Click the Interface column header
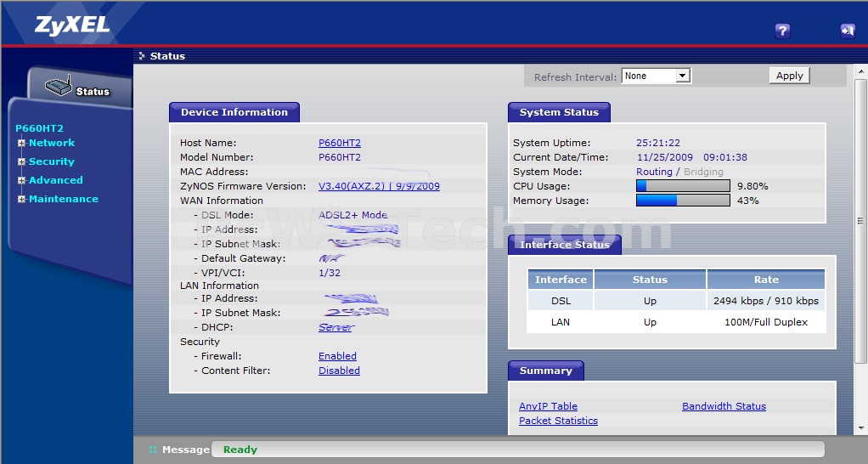 (561, 280)
